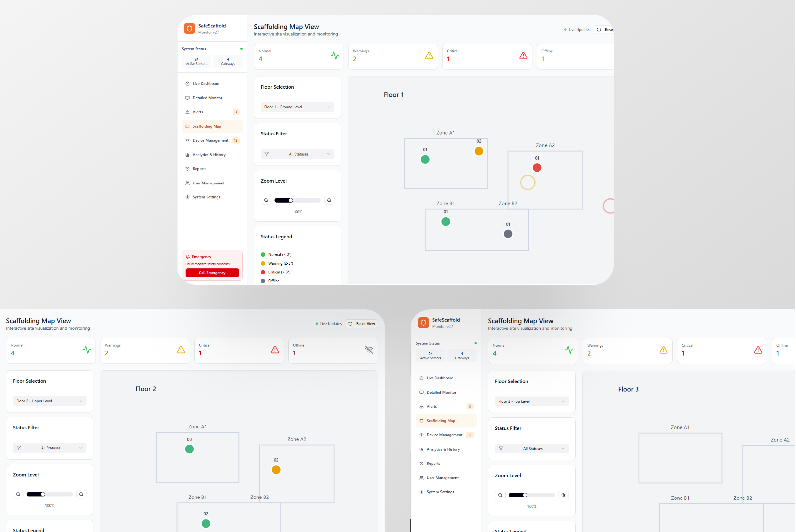796x532 pixels.
Task: Click '24 Active Sensors' in top window
Action: point(197,61)
